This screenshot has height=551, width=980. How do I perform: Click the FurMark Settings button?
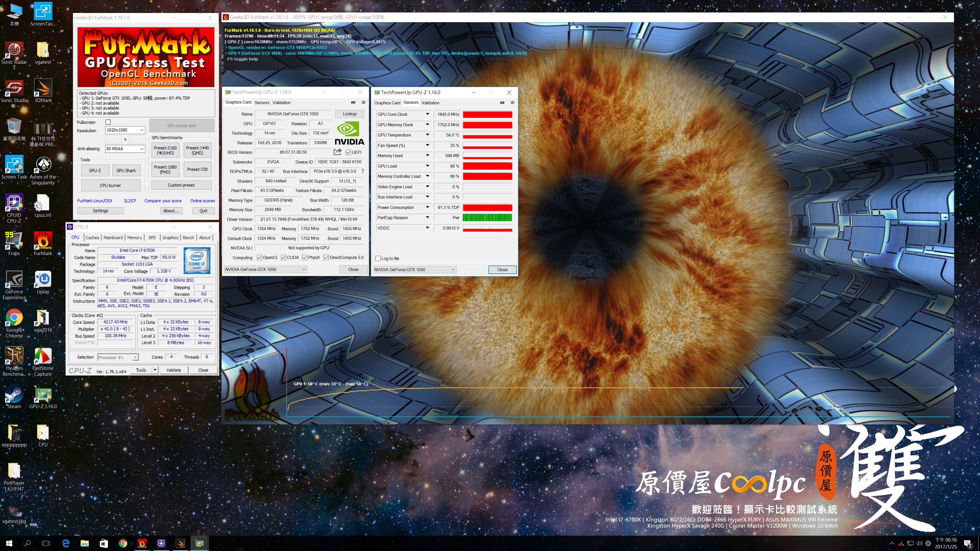tap(101, 211)
